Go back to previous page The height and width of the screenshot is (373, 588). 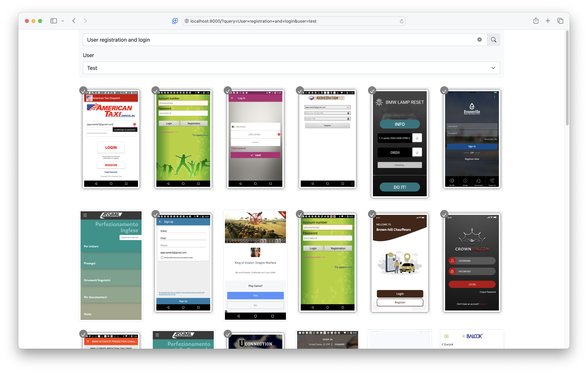74,21
